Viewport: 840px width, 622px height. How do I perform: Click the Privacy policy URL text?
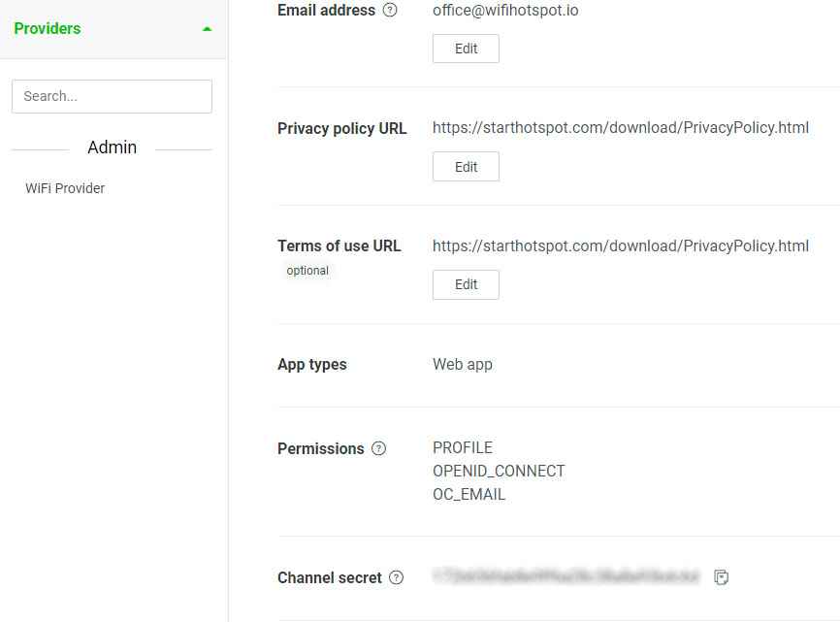(621, 127)
